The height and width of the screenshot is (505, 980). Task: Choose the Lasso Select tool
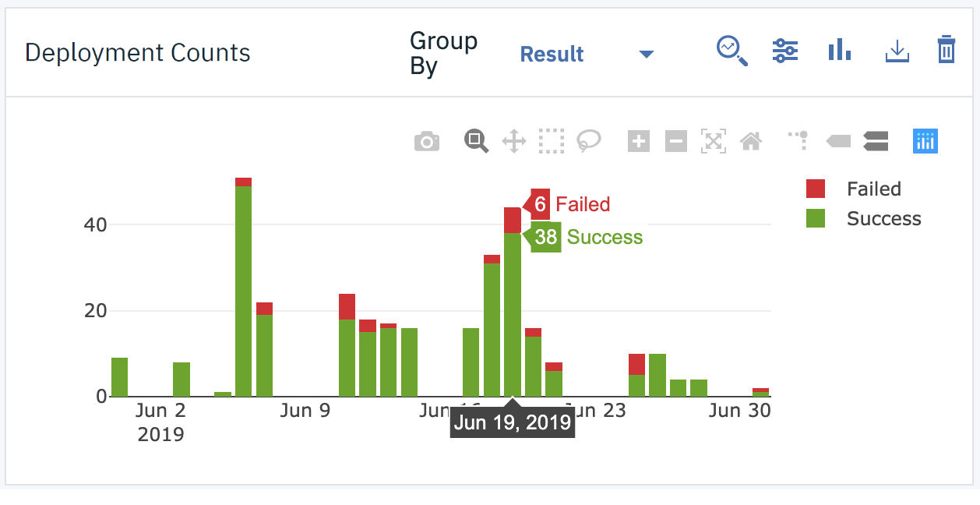click(589, 140)
